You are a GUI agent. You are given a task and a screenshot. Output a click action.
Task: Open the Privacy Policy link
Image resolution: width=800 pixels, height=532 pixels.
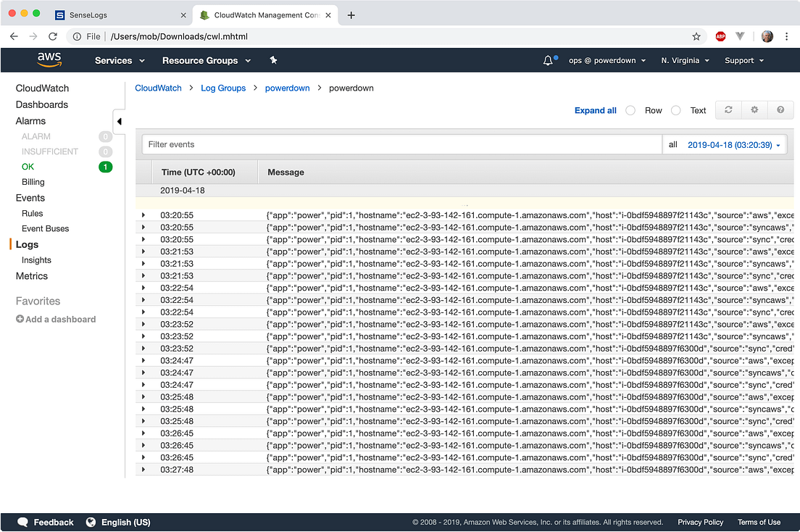(x=700, y=522)
